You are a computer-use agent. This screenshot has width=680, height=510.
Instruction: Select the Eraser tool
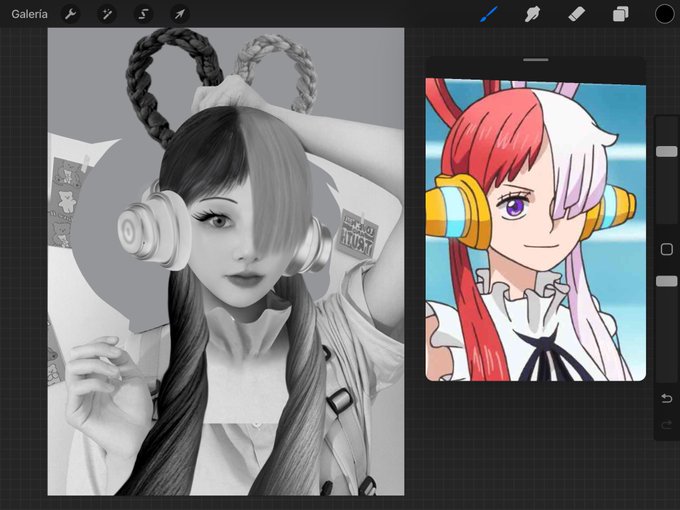click(576, 14)
